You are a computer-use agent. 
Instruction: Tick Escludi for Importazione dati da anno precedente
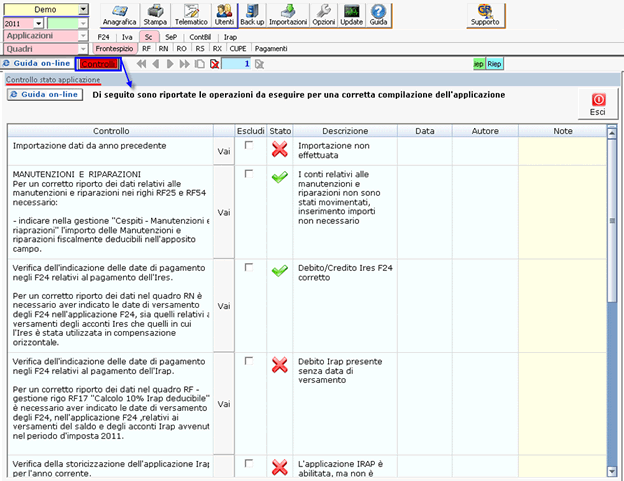[249, 145]
